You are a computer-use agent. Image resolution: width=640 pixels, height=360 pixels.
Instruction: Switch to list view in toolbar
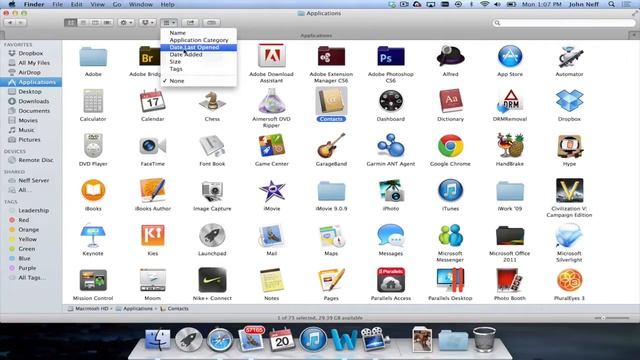(x=83, y=22)
